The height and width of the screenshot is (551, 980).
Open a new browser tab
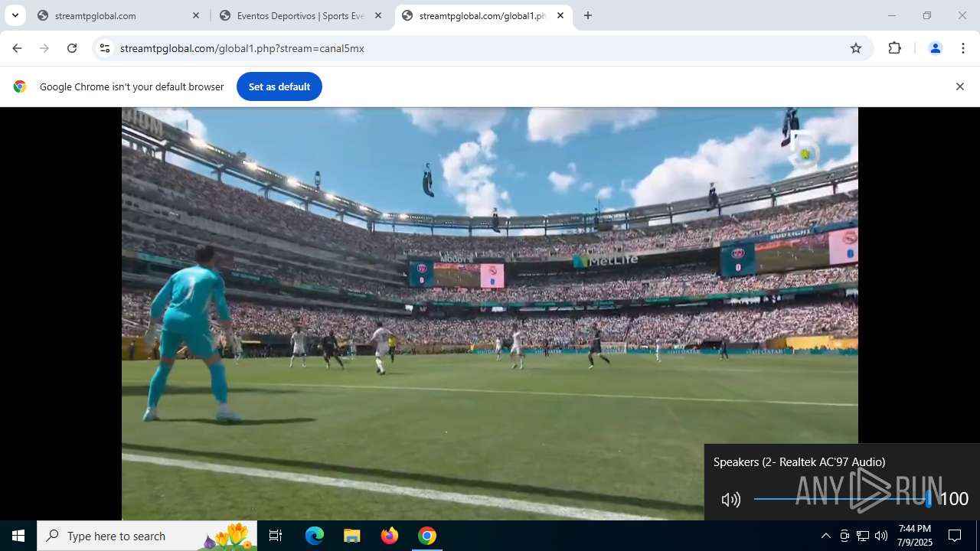[x=588, y=15]
